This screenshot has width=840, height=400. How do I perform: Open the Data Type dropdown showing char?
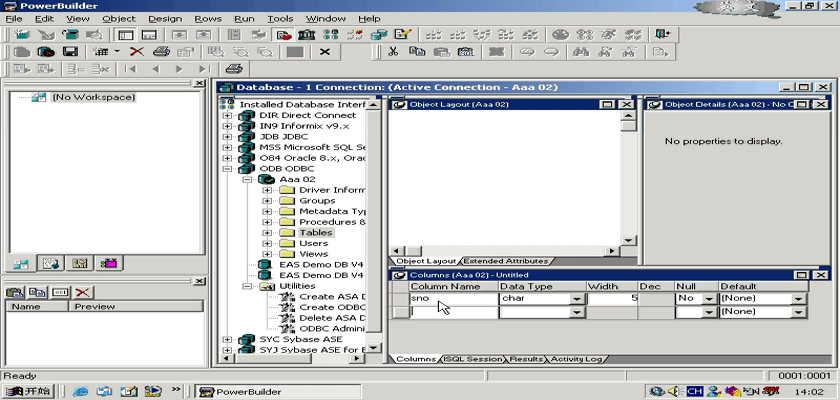(x=576, y=299)
